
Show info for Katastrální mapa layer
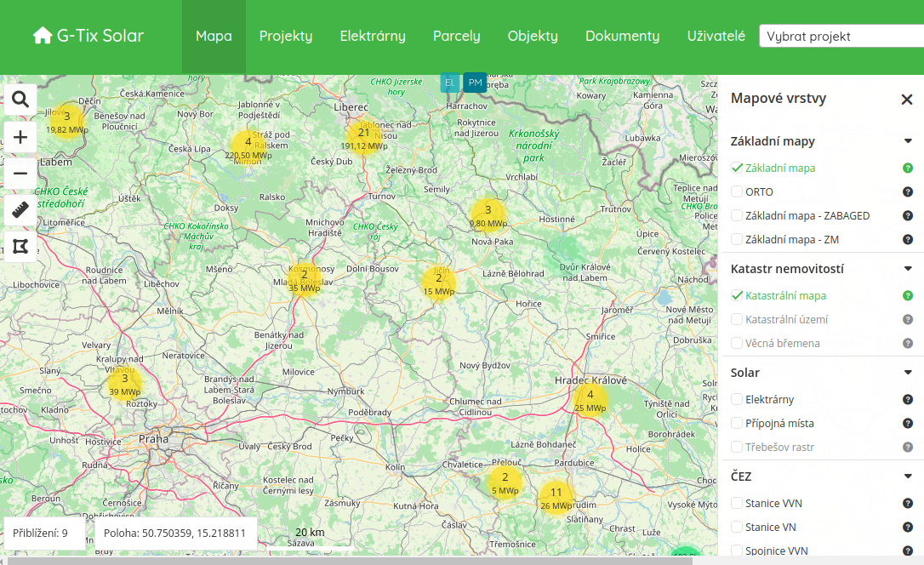click(x=908, y=295)
